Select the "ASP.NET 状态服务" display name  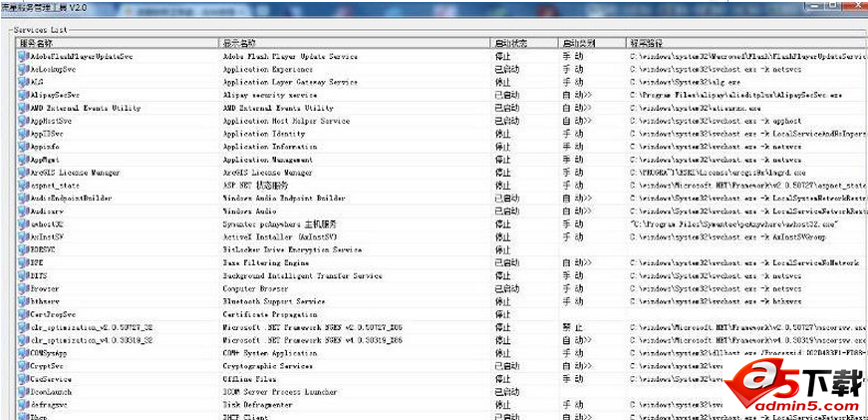[x=255, y=186]
